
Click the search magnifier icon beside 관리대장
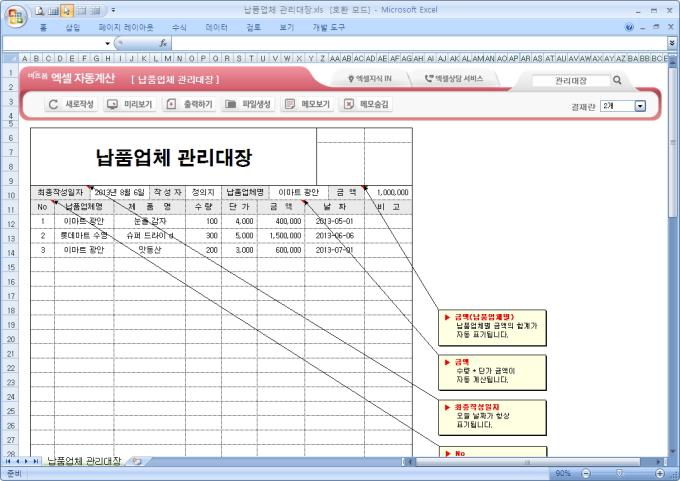point(617,80)
